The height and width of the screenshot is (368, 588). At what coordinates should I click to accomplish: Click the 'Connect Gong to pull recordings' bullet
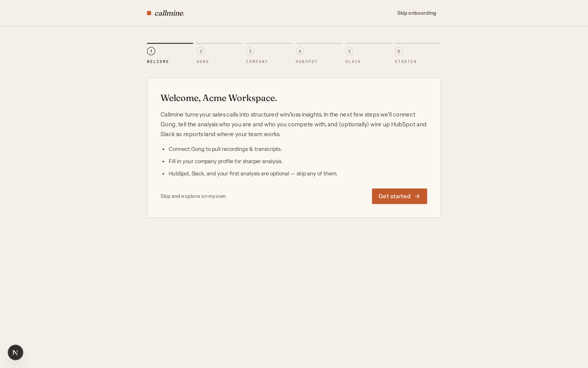(x=225, y=149)
